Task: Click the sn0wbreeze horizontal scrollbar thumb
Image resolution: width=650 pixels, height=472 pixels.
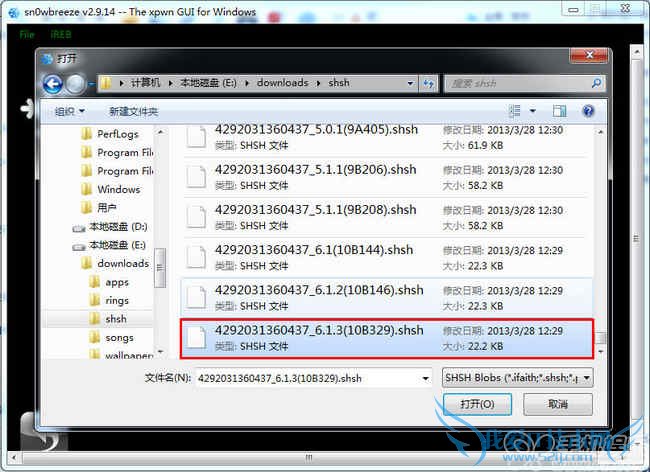Action: (x=309, y=457)
